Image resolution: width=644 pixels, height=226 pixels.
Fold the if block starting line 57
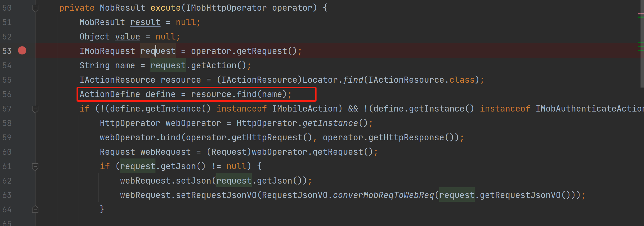tap(35, 109)
